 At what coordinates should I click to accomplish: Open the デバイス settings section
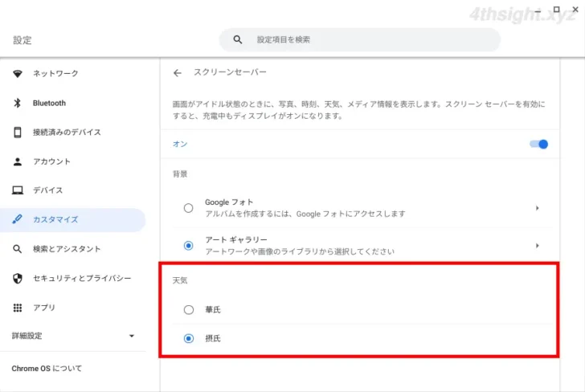pos(73,190)
